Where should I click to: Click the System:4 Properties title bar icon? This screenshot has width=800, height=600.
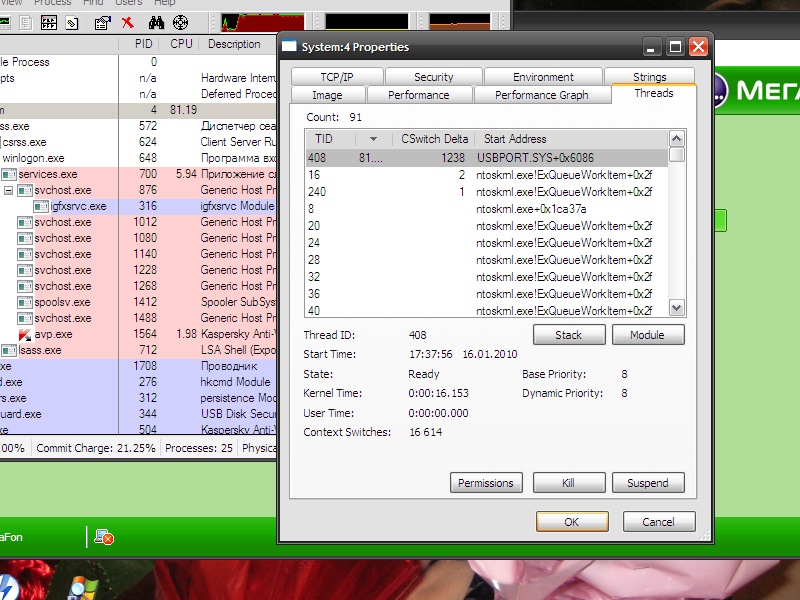(289, 46)
